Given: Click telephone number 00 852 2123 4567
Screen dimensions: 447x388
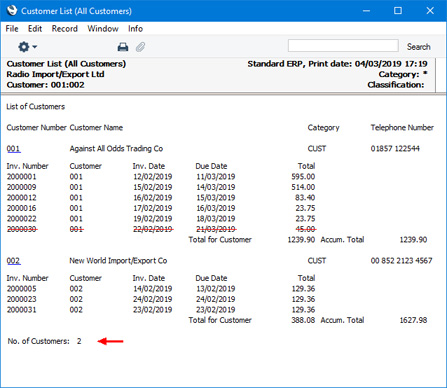Looking at the screenshot, I should (x=401, y=261).
